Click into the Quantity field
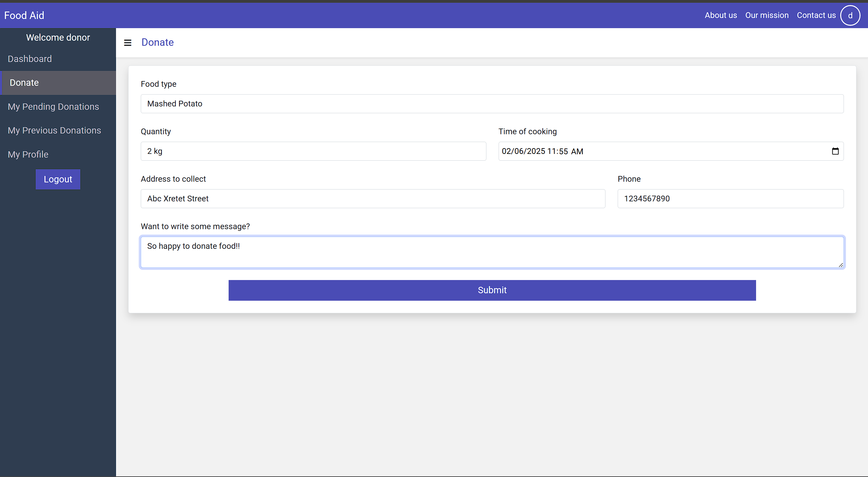This screenshot has width=868, height=477. [313, 151]
